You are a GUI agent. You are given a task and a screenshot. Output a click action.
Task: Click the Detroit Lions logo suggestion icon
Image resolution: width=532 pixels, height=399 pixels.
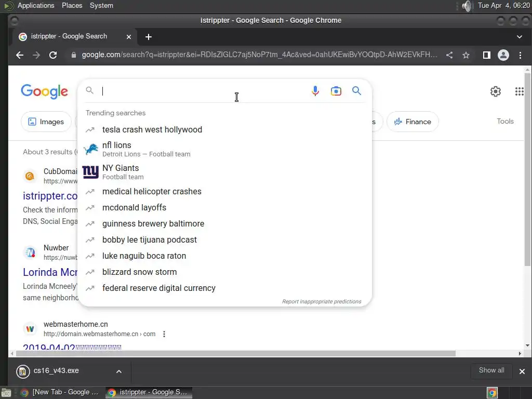(x=90, y=149)
